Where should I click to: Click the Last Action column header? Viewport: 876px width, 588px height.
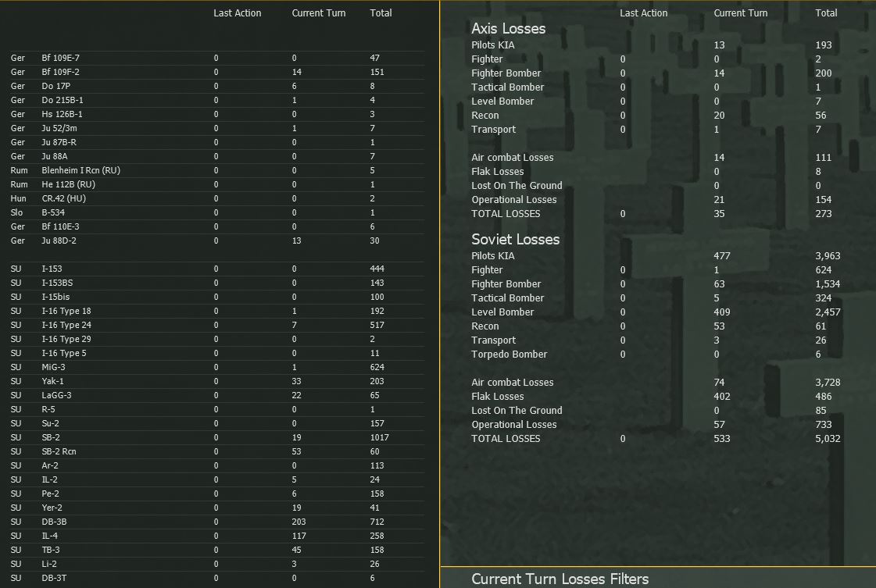click(x=237, y=12)
